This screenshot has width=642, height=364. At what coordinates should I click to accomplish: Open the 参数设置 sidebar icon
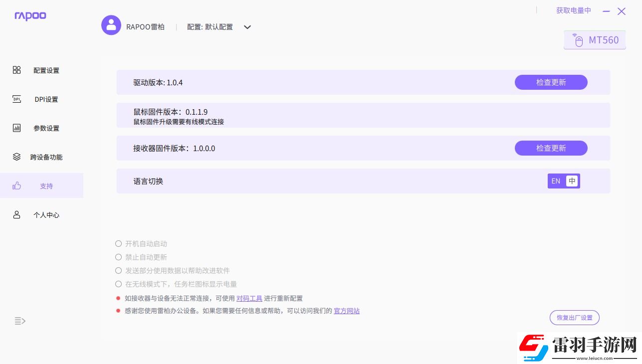pyautogui.click(x=16, y=128)
